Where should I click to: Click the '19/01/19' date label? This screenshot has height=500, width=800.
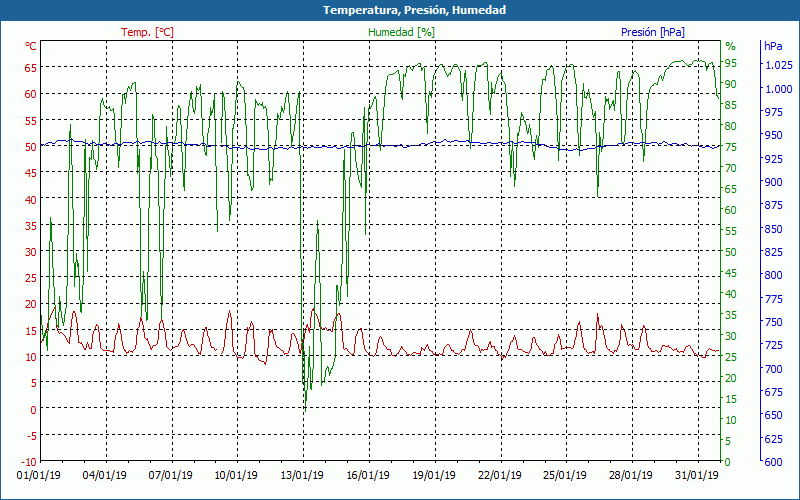433,476
